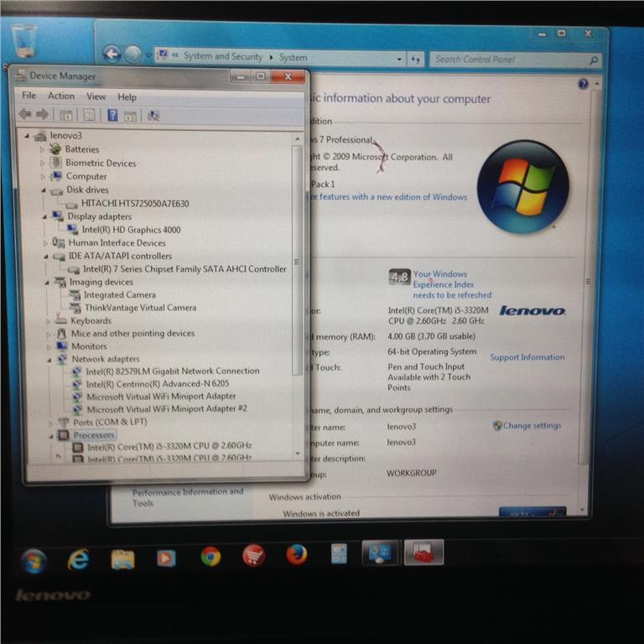Expand the Computer node

pyautogui.click(x=43, y=177)
